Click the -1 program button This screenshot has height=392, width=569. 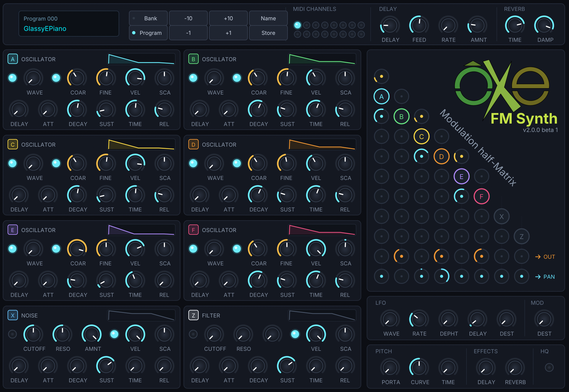coord(188,33)
